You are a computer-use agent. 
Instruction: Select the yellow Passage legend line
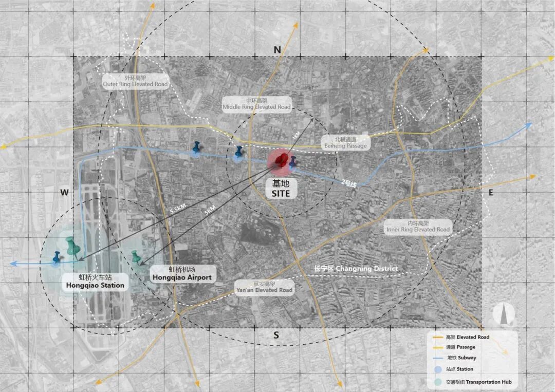tap(437, 347)
